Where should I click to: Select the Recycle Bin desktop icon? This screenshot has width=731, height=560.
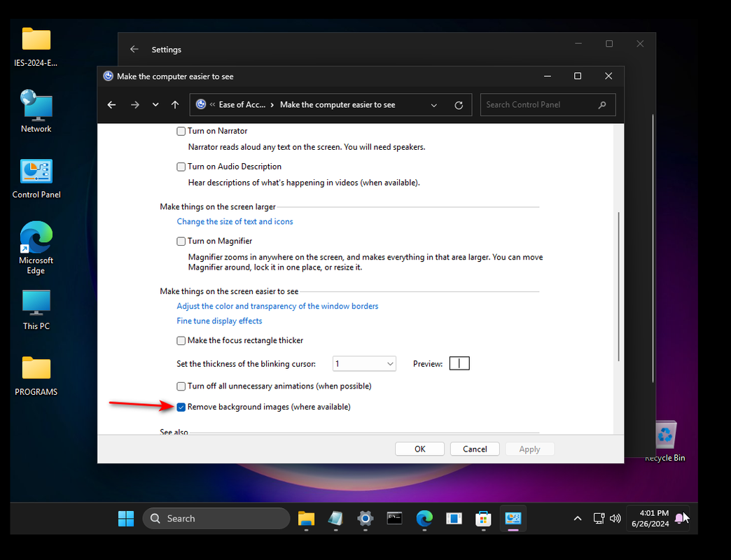(664, 441)
